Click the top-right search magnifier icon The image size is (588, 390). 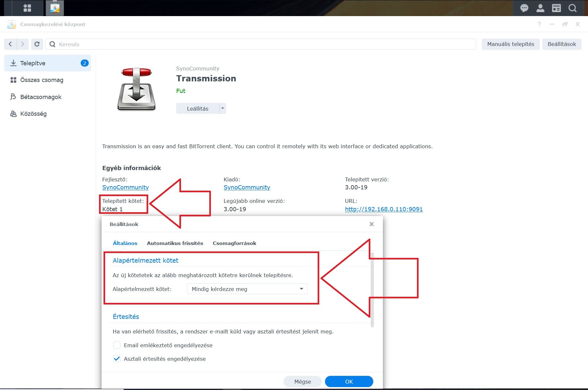pyautogui.click(x=573, y=8)
